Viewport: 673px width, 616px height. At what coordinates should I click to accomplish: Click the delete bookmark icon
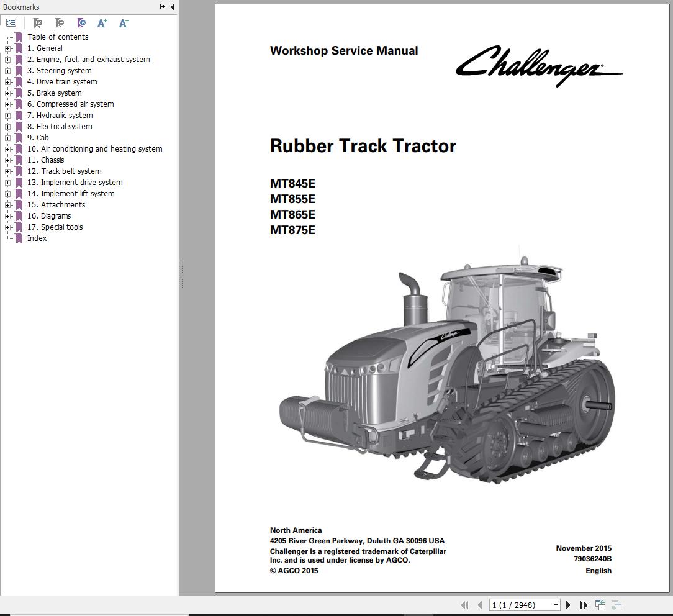click(x=38, y=23)
